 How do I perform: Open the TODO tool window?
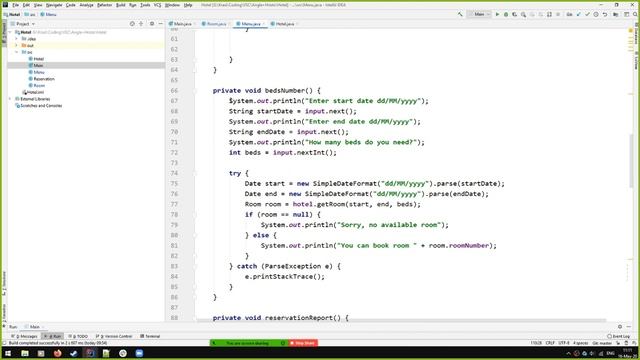tap(78, 336)
